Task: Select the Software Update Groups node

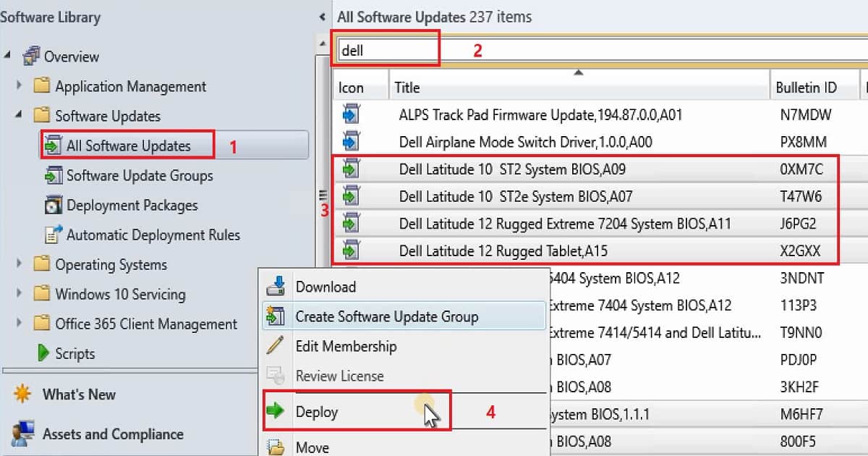Action: pos(140,175)
